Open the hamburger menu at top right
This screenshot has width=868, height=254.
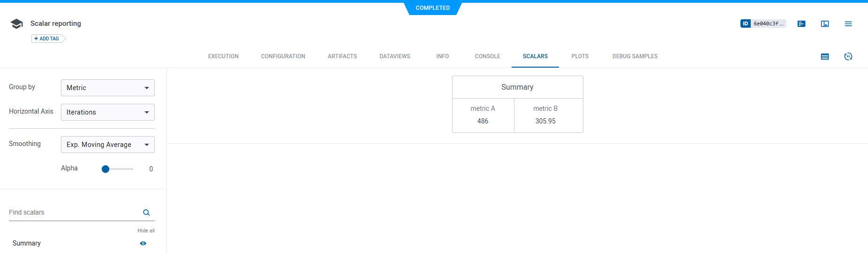tap(848, 23)
